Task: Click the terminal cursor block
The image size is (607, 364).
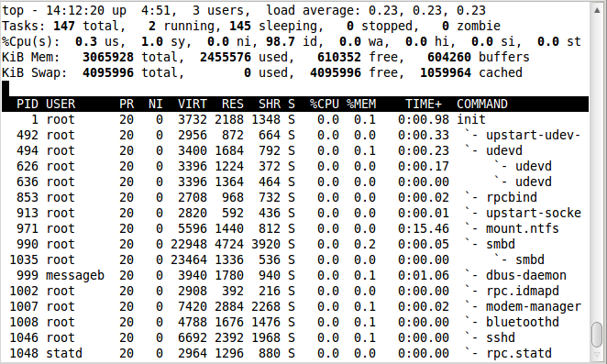Action: [x=6, y=88]
